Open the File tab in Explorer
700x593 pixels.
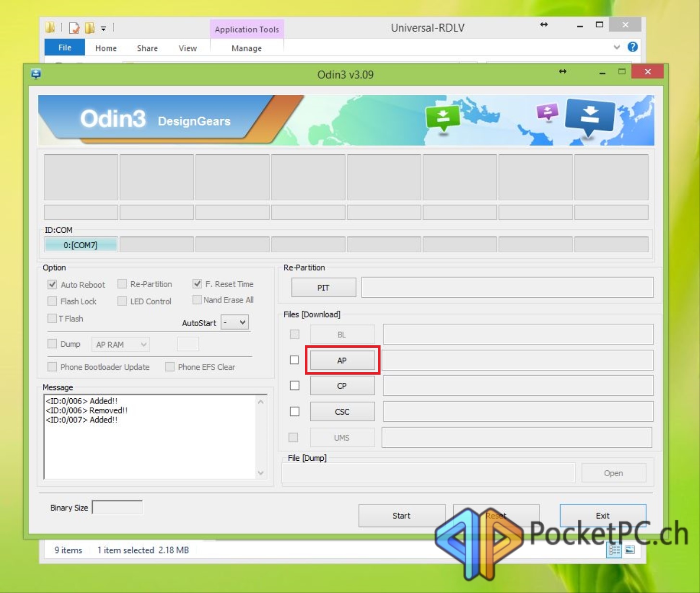tap(65, 48)
